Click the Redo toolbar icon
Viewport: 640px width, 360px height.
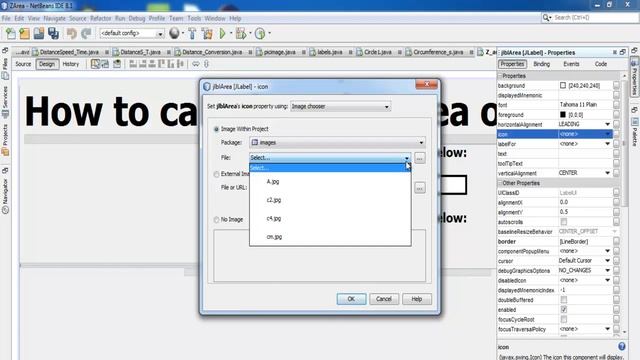[86, 33]
